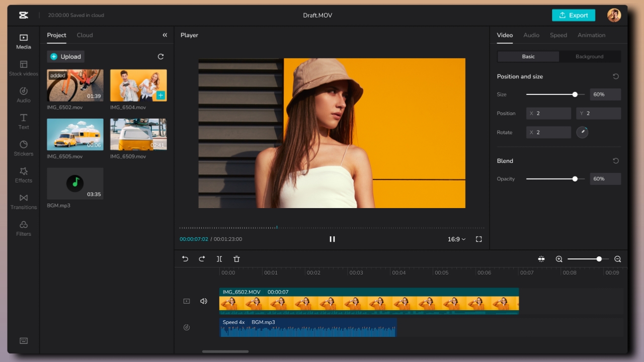Click the split clip tool icon
Image resolution: width=644 pixels, height=362 pixels.
(219, 259)
